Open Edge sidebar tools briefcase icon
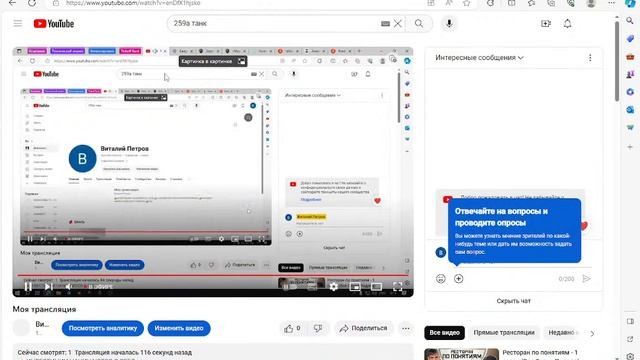This screenshot has width=640, height=360. coord(630,56)
